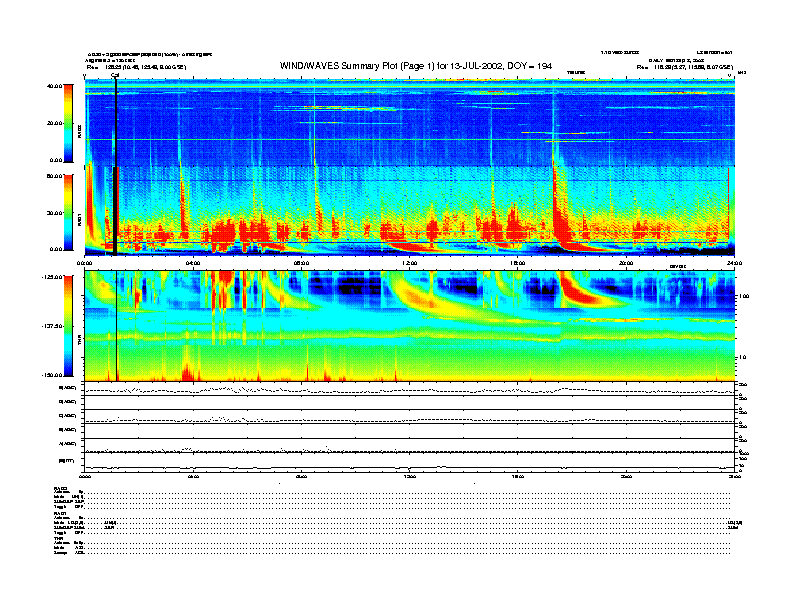Image resolution: width=792 pixels, height=612 pixels.
Task: Click the top dashed line plot strip below TNR
Action: pos(410,389)
